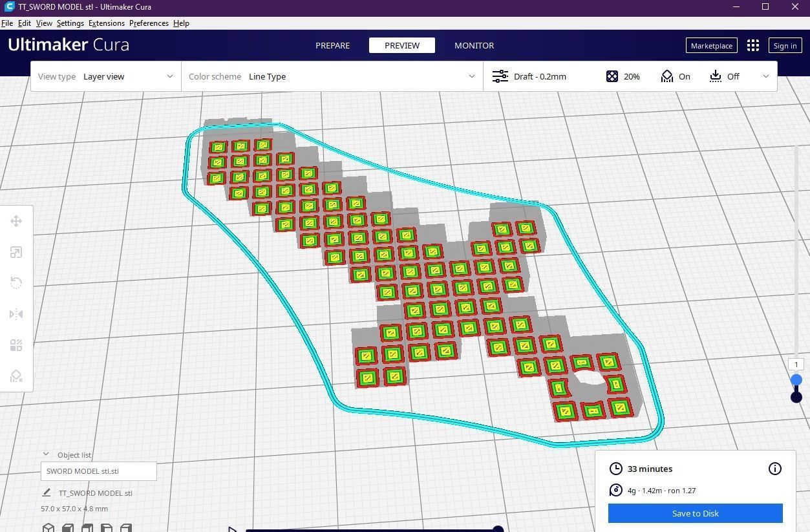Expand the print settings panel chevron
Screen dimensions: 810x532
point(766,76)
